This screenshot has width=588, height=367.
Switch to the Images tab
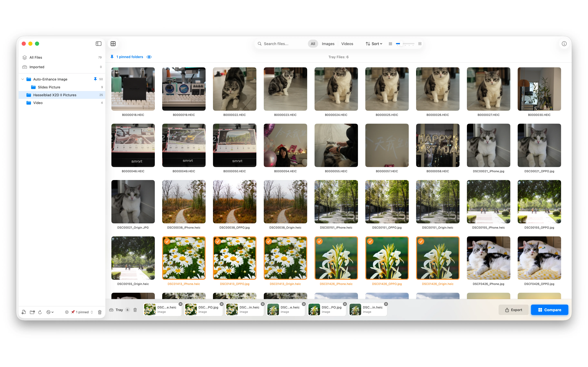(x=328, y=44)
